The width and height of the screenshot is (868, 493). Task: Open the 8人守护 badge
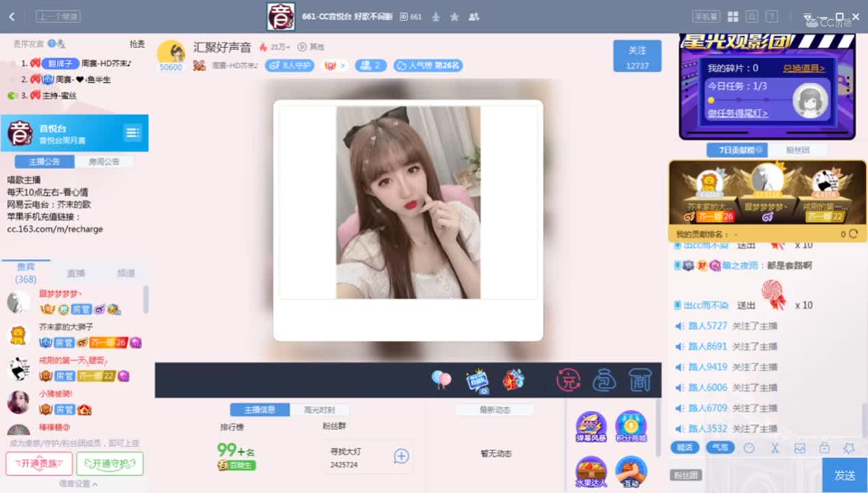coord(290,66)
